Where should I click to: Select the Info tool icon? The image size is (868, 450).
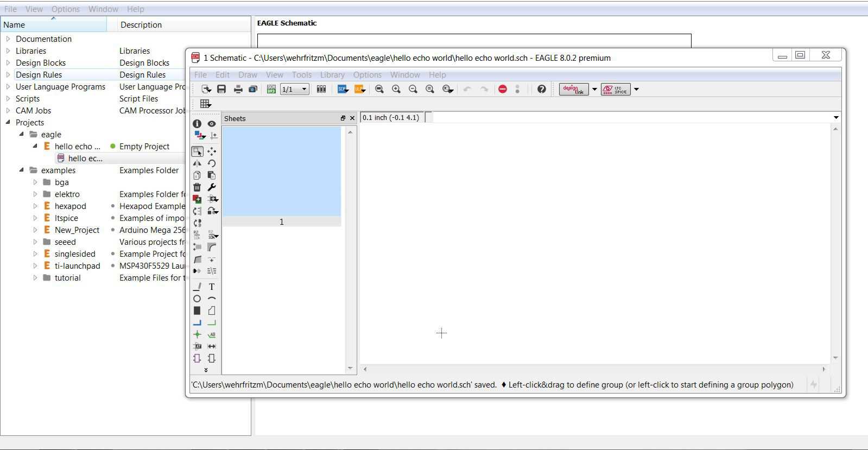(x=197, y=124)
